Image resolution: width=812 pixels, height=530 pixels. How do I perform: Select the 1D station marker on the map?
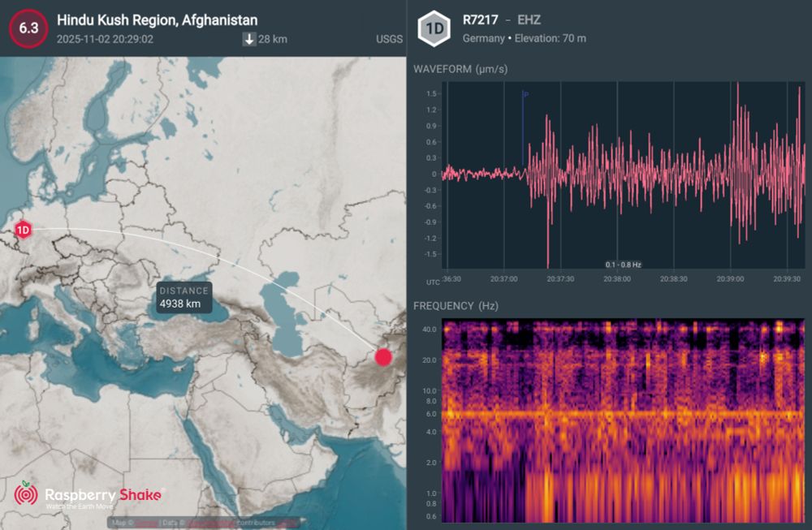pyautogui.click(x=22, y=229)
